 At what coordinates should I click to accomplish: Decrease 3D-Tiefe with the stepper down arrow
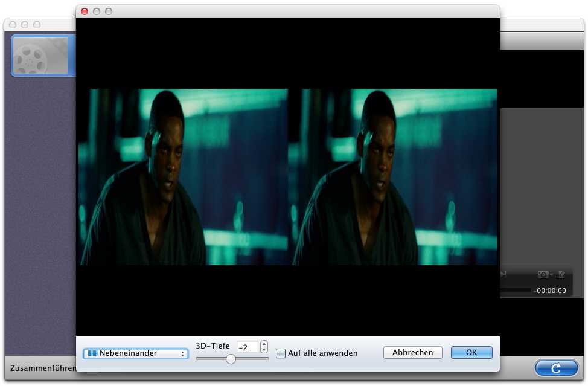tap(264, 350)
